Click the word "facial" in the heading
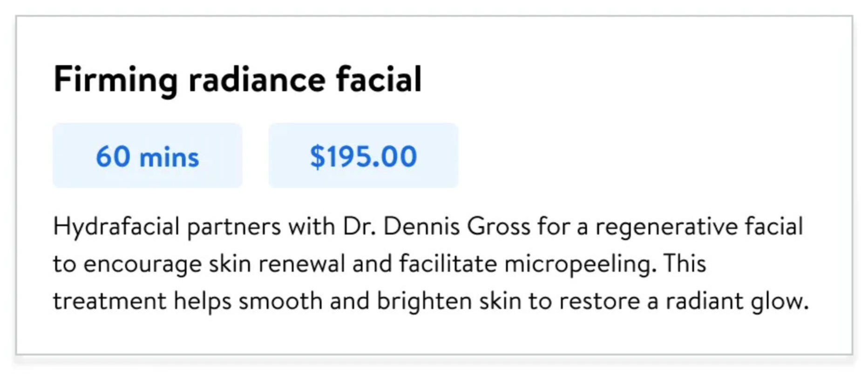The height and width of the screenshot is (375, 868). point(379,80)
